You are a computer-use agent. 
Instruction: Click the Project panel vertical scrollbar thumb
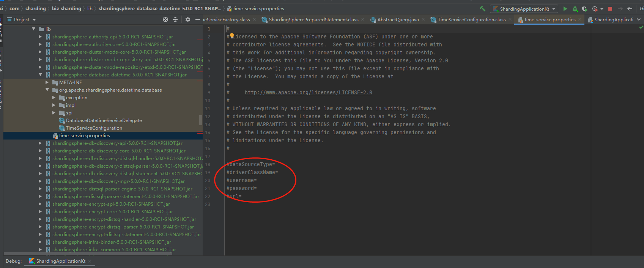(201, 120)
